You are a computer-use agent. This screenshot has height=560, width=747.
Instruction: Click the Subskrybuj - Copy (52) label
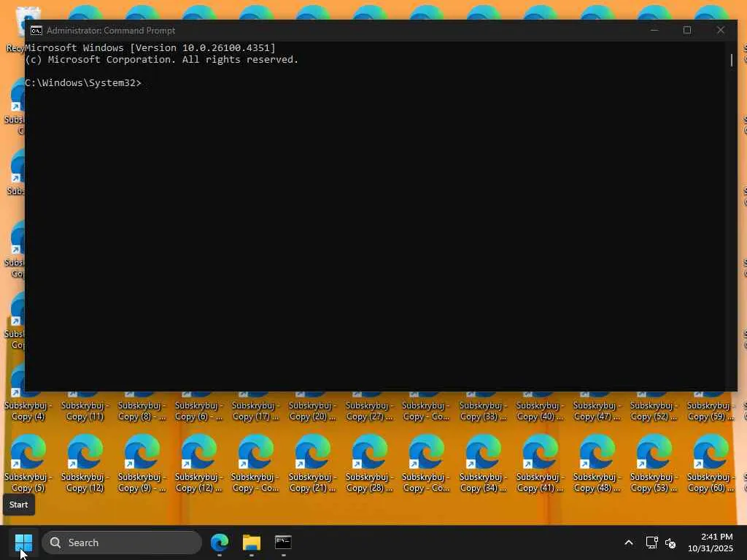pos(653,411)
